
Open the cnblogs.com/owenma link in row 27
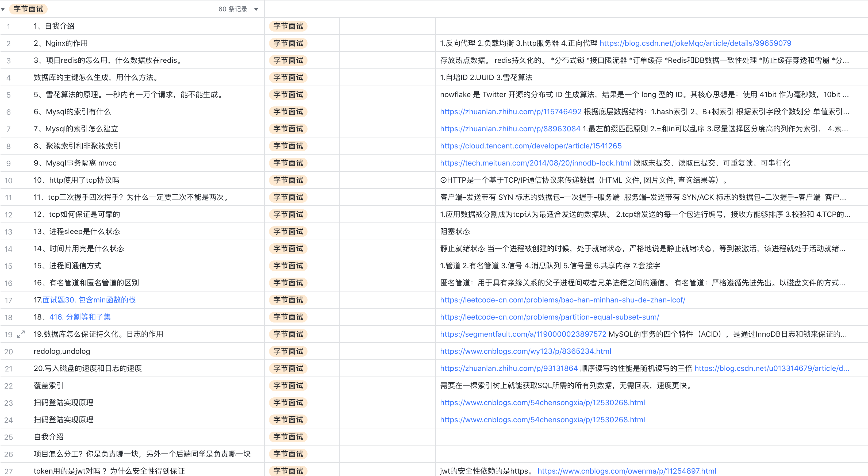(x=627, y=471)
